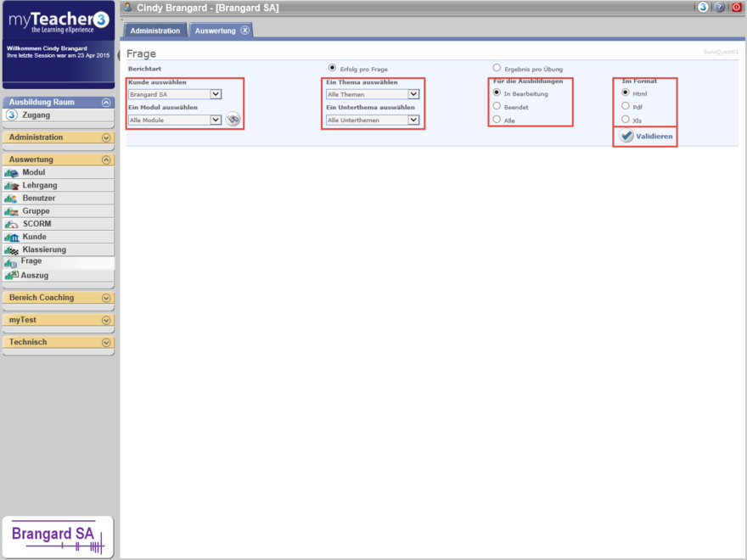The image size is (747, 560).
Task: Click the round 3 icon in top bar
Action: coord(703,7)
